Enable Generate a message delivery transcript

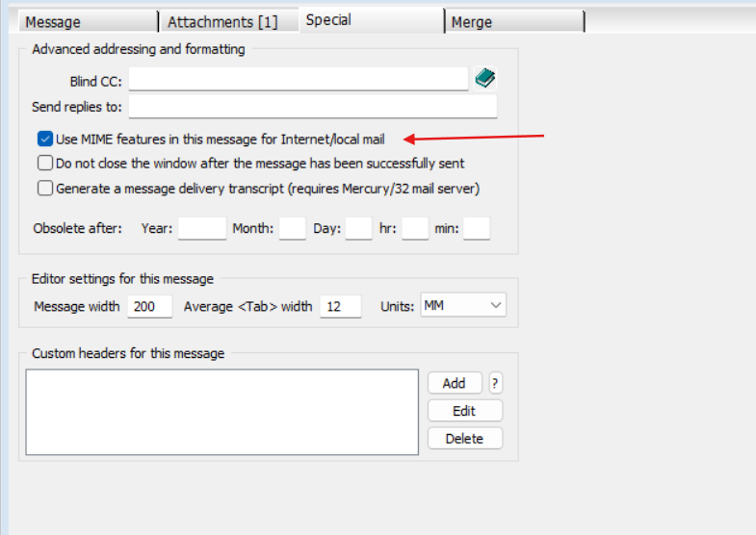click(x=45, y=189)
